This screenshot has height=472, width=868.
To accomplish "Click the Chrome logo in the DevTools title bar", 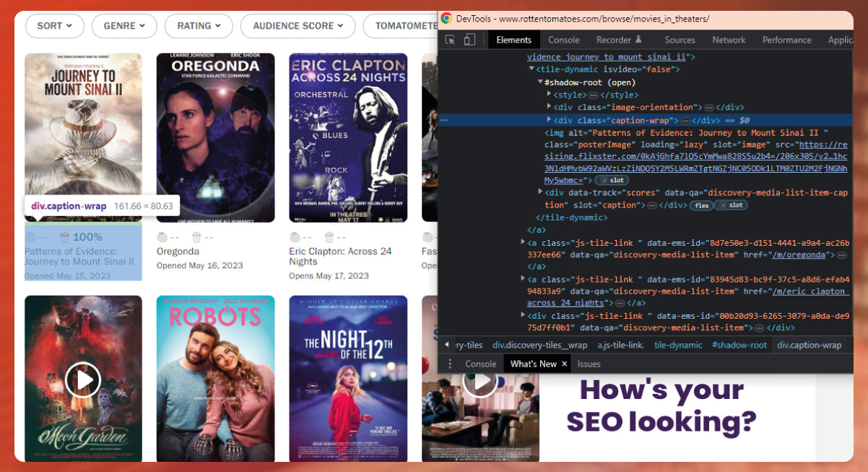I will click(447, 18).
